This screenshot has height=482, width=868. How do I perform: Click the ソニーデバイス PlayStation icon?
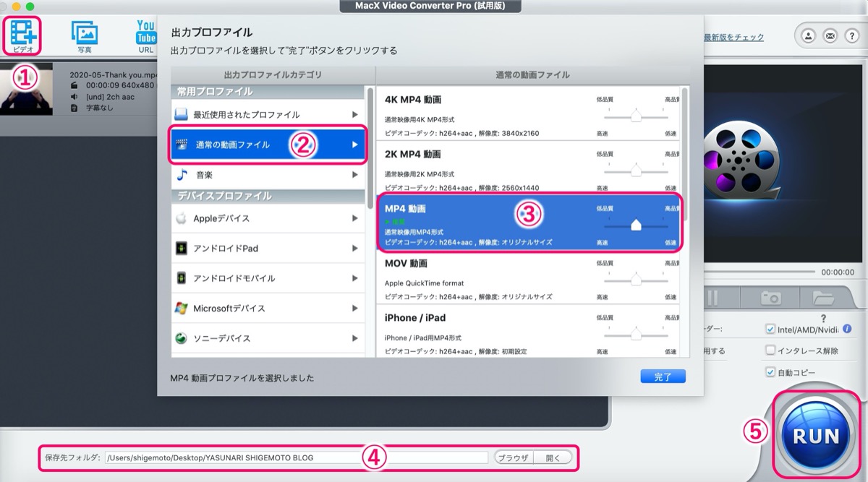tap(181, 338)
